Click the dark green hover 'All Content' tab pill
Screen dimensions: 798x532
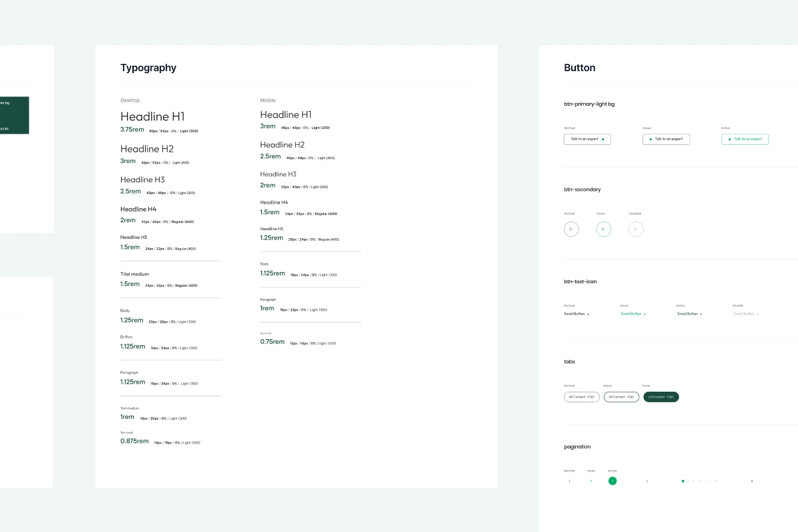click(660, 397)
